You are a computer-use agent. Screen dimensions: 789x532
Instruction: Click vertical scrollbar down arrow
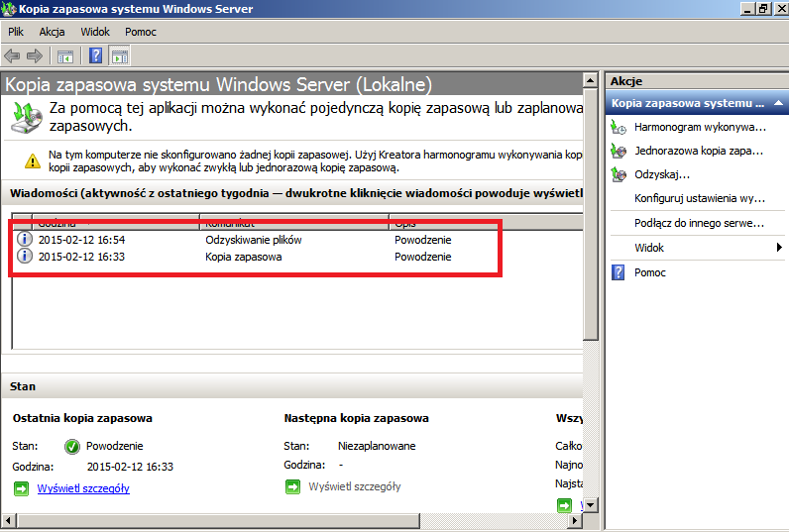tap(591, 505)
